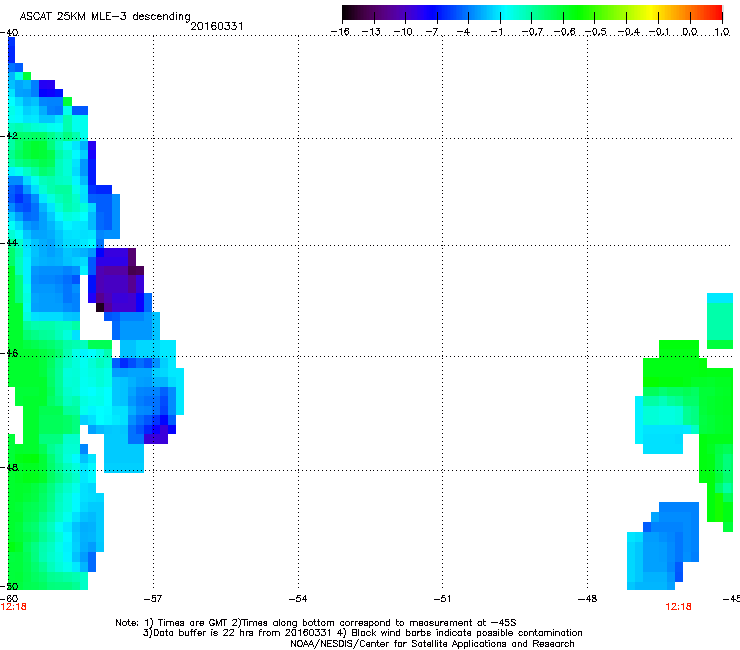Click the latitude label -48
740x650 pixels.
pyautogui.click(x=9, y=467)
